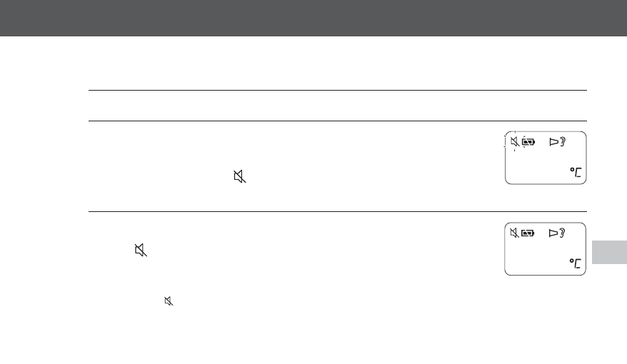This screenshot has height=364, width=627.
Task: Click large mute icon in lower section
Action: click(141, 250)
